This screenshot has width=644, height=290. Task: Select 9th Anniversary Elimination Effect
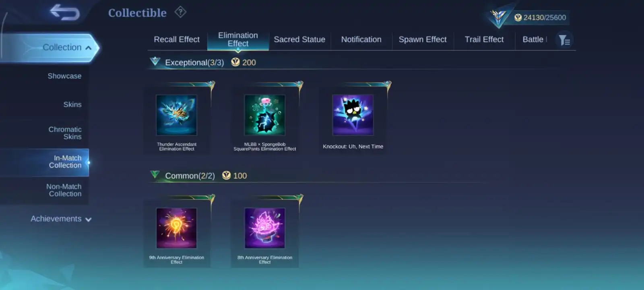176,228
